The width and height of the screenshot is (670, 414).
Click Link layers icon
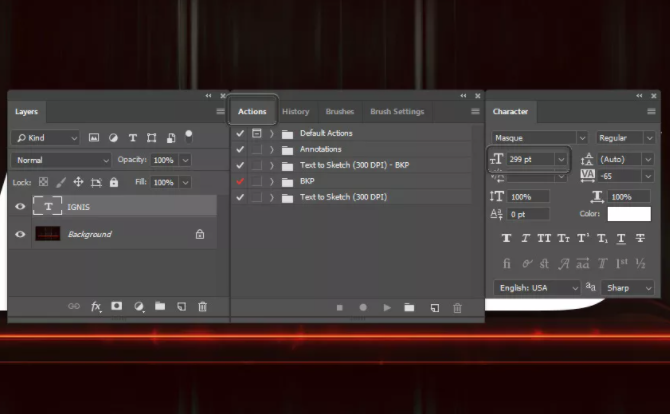click(74, 306)
